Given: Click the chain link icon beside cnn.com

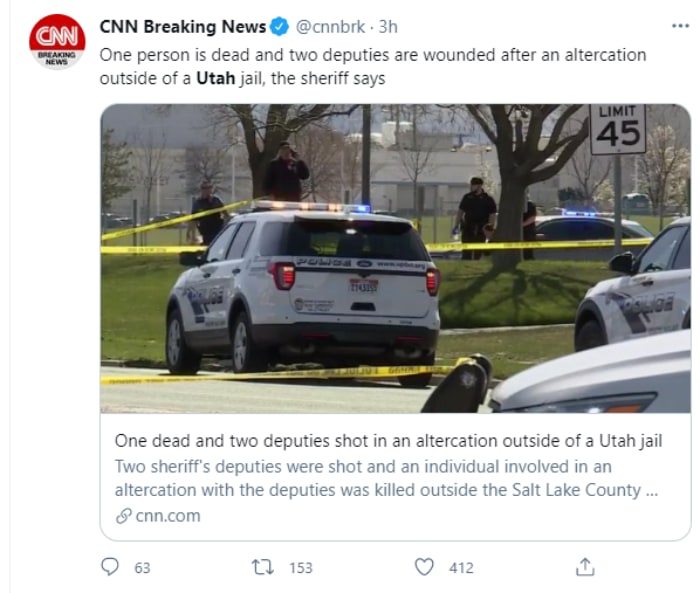Looking at the screenshot, I should (123, 516).
